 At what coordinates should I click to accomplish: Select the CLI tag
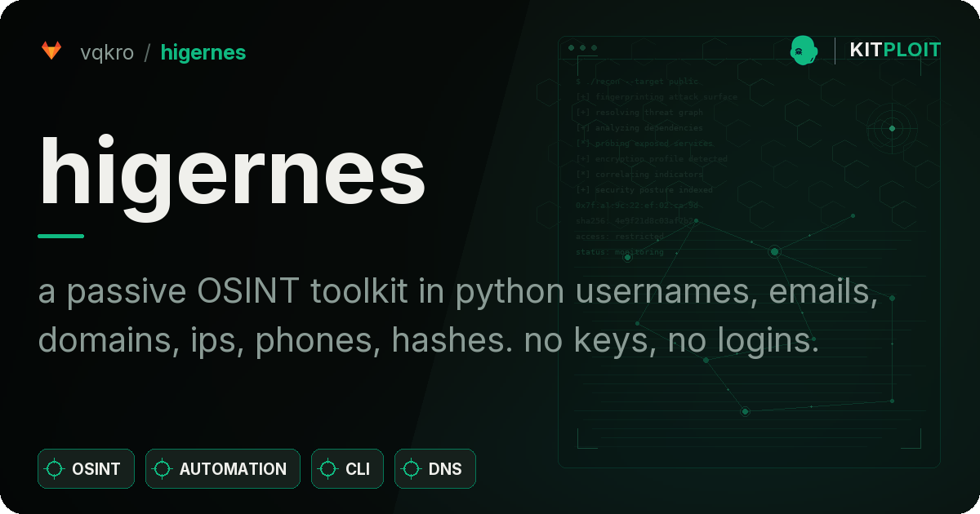coord(348,469)
